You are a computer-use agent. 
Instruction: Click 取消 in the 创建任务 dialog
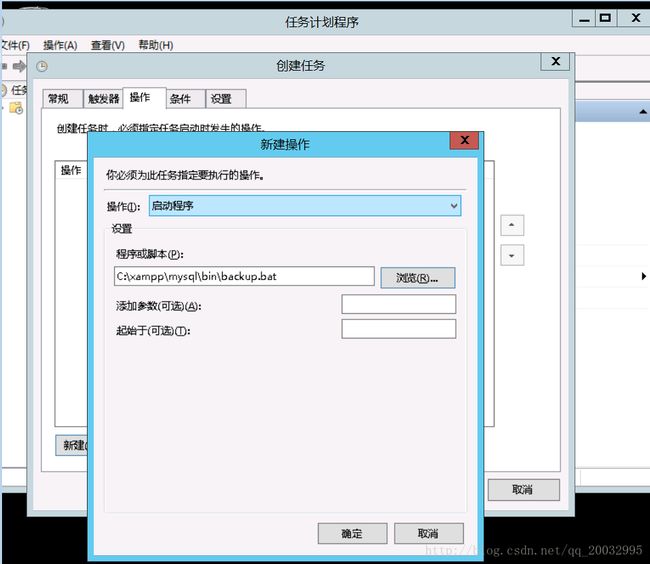(x=523, y=490)
